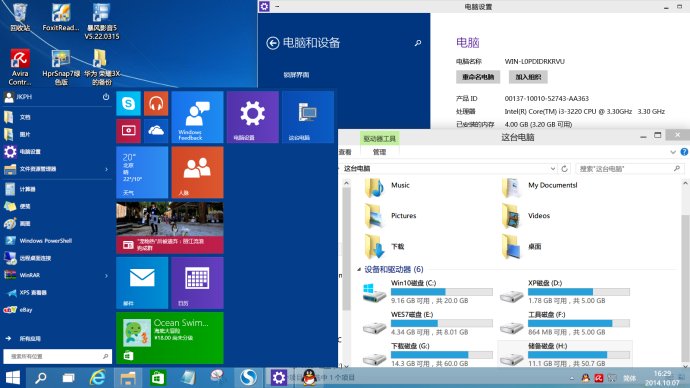
Task: Select the Win10 disk (C:) drive
Action: click(428, 292)
